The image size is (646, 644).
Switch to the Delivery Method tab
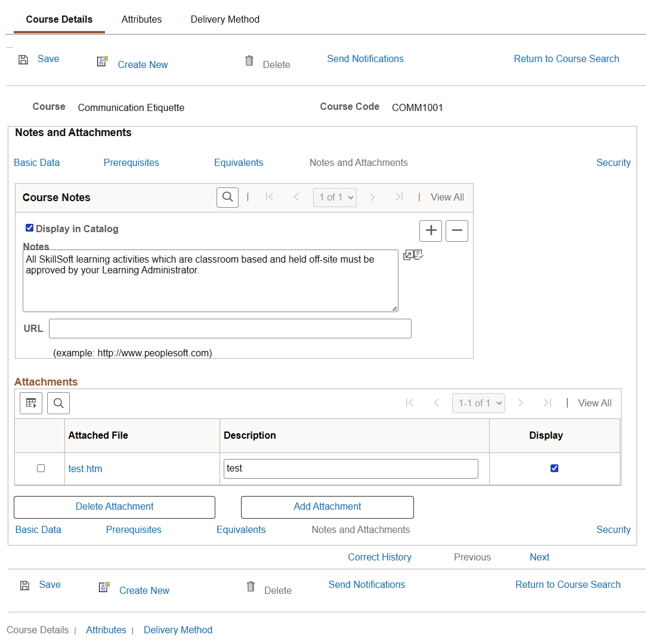225,19
